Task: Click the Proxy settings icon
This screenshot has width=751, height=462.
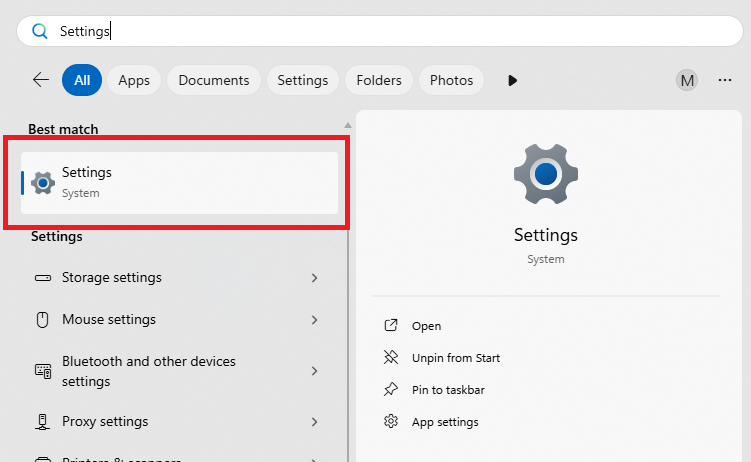Action: point(43,422)
